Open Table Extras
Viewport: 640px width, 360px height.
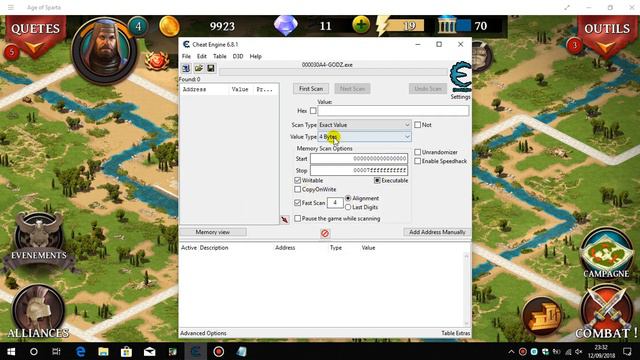(456, 333)
